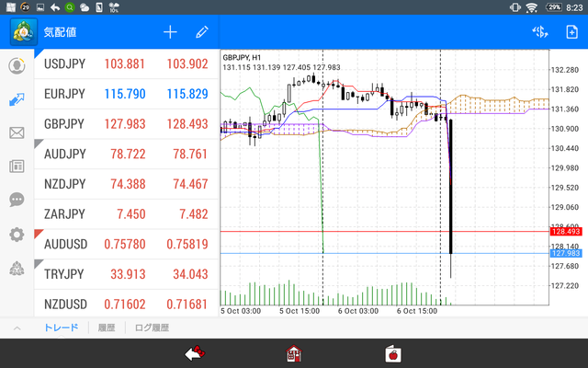Tap ZARJPY ask price 7.482
The image size is (588, 368).
point(194,214)
